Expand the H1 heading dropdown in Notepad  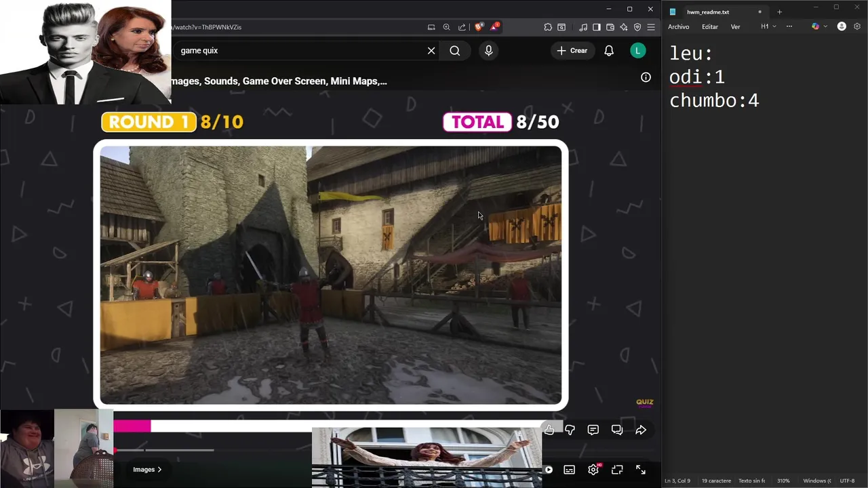pyautogui.click(x=768, y=26)
